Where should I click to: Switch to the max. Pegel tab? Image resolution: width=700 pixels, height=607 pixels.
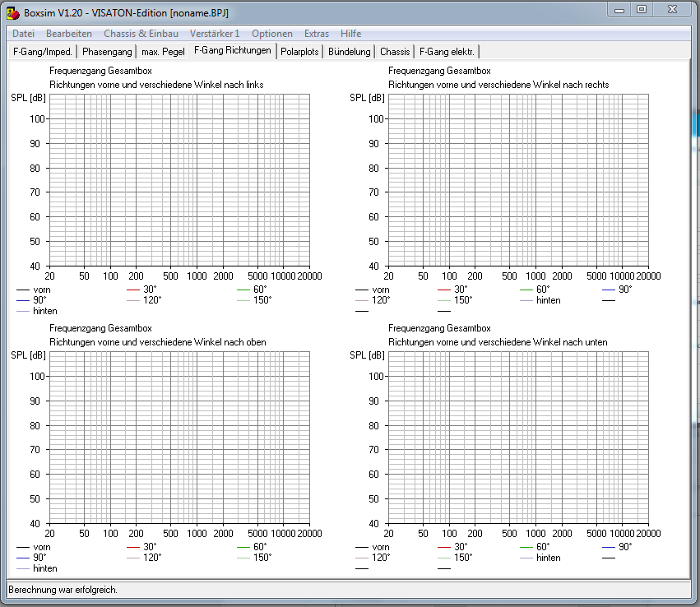(163, 51)
